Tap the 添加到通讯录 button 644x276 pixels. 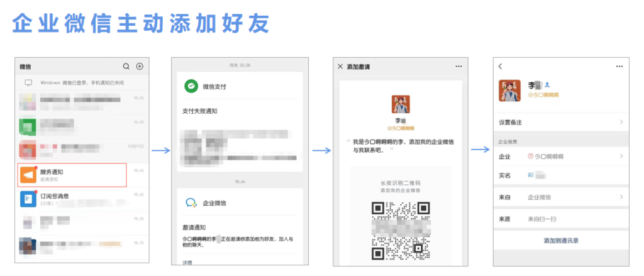point(561,241)
